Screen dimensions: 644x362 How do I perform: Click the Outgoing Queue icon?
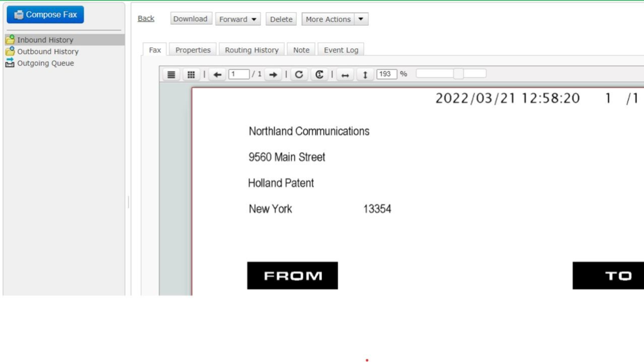[10, 62]
